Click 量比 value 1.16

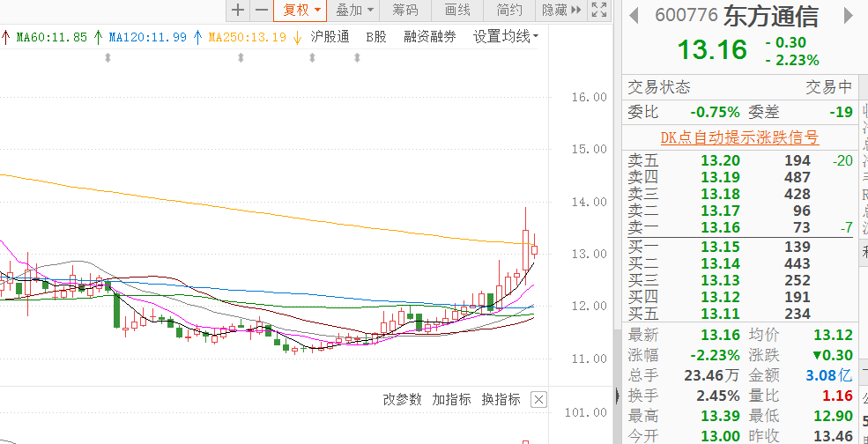pos(836,396)
